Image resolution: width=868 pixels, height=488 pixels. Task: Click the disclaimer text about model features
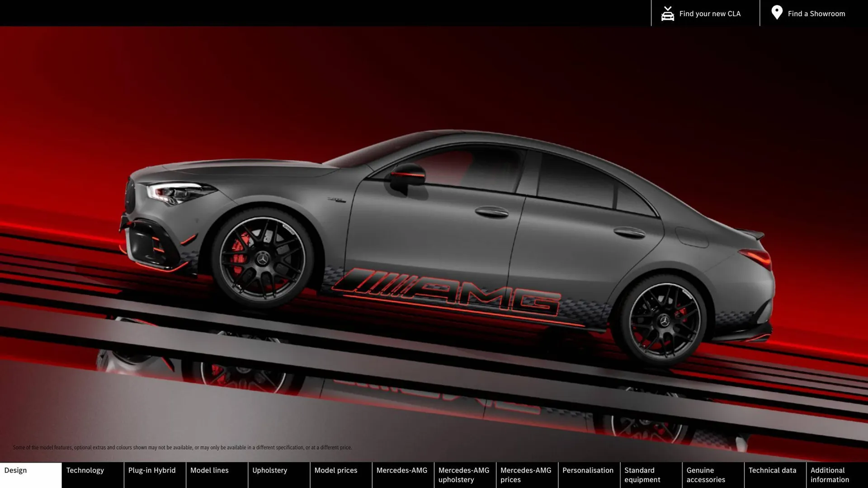coord(182,447)
